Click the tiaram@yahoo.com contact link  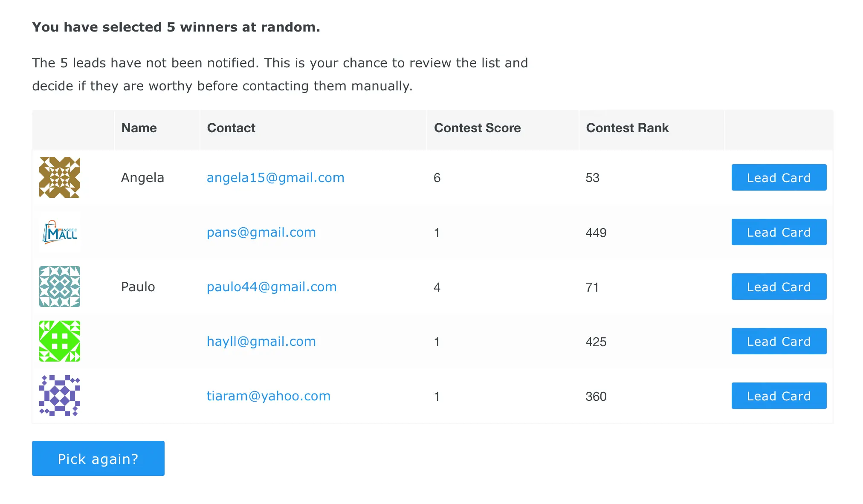tap(269, 396)
